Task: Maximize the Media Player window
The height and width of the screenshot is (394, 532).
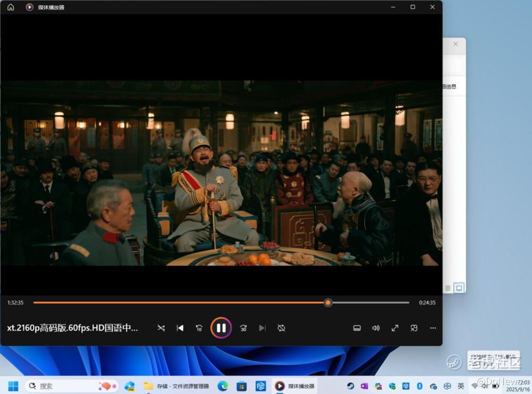Action: [x=413, y=7]
